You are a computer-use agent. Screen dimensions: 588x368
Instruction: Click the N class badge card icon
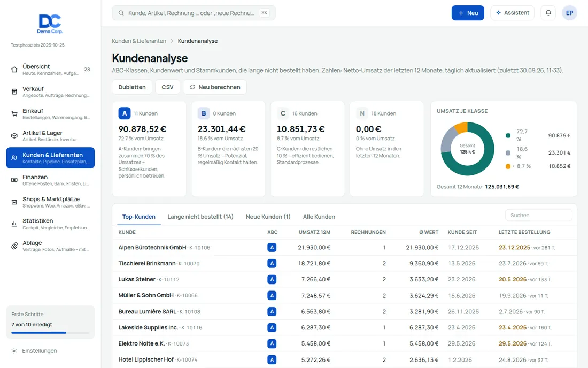(362, 113)
